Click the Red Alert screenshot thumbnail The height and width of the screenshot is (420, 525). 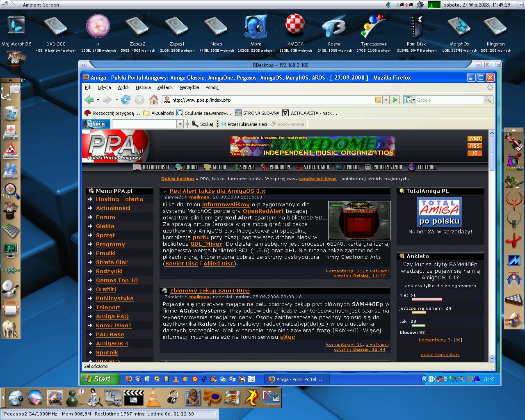click(359, 220)
